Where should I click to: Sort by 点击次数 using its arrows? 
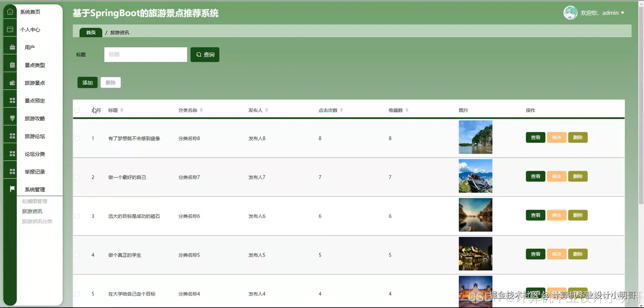341,110
